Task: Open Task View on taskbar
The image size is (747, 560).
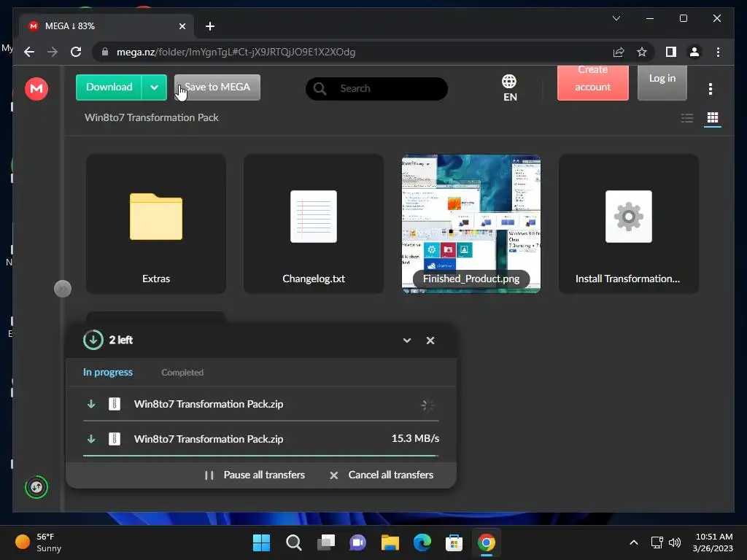Action: 326,542
